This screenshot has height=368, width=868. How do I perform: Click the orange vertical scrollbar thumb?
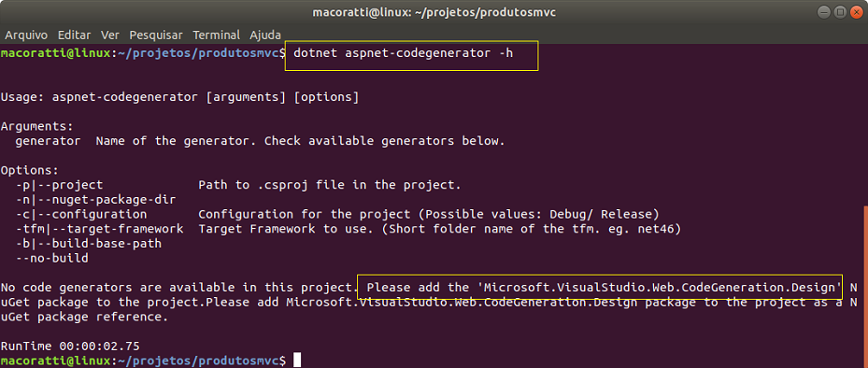point(865,287)
